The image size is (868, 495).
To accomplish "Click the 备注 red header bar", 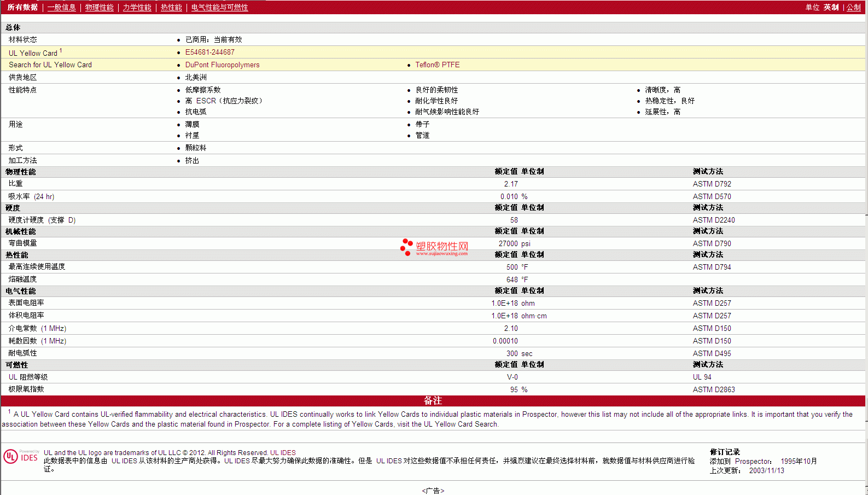I will click(x=433, y=401).
